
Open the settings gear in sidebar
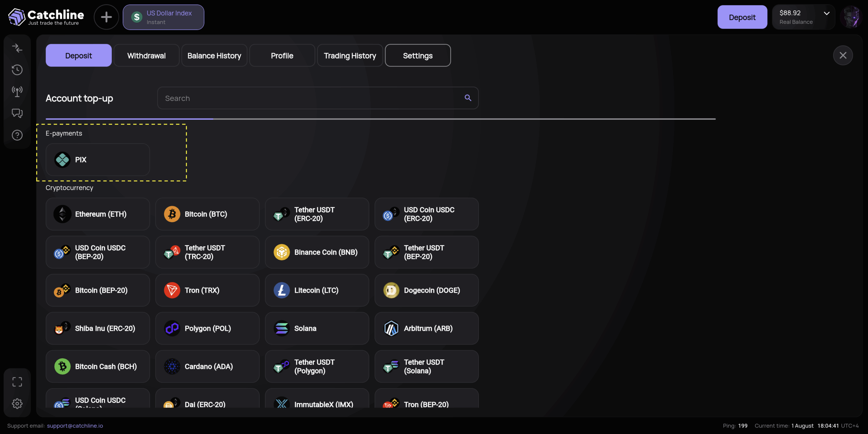pos(17,403)
